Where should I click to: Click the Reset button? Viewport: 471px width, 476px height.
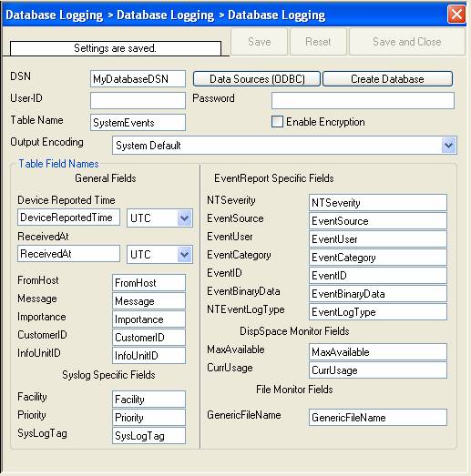coord(318,42)
